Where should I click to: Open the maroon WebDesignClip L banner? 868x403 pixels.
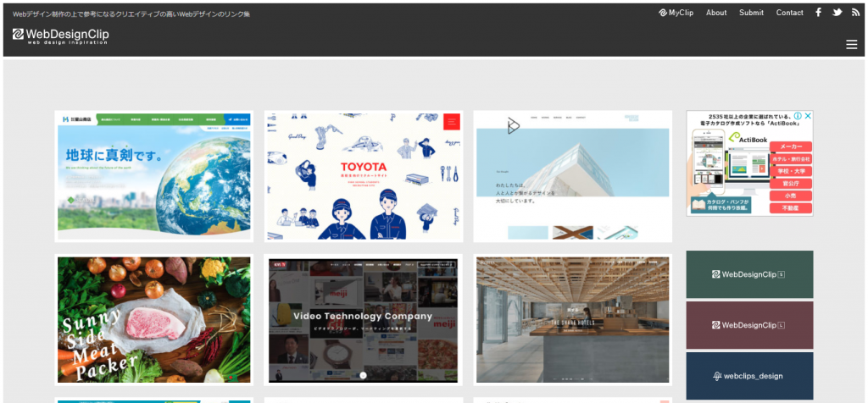749,325
